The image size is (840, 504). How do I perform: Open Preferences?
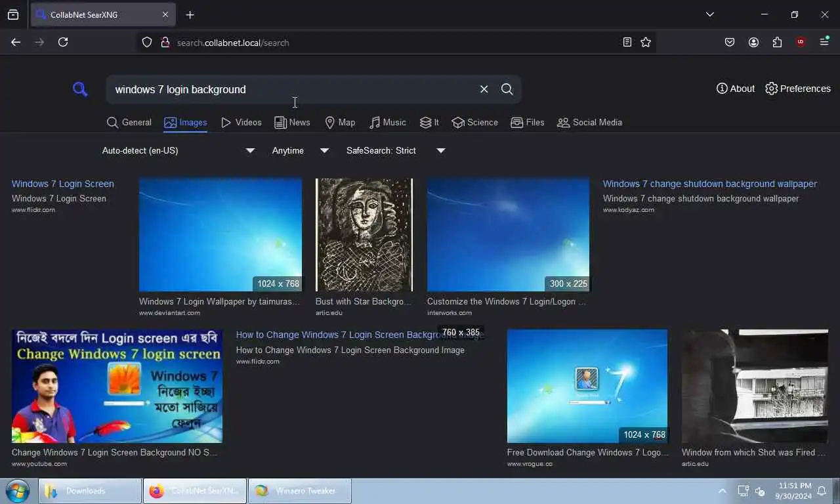(798, 89)
